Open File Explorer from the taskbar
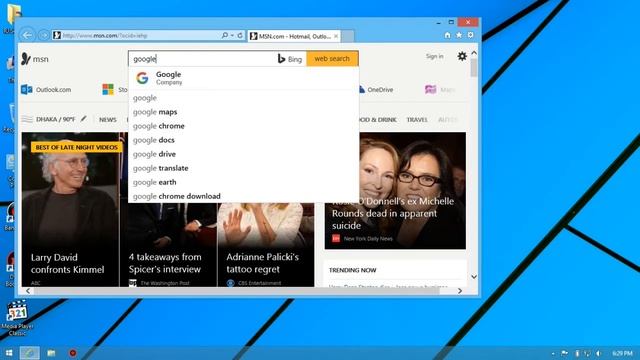This screenshot has width=640, height=360. coord(51,353)
